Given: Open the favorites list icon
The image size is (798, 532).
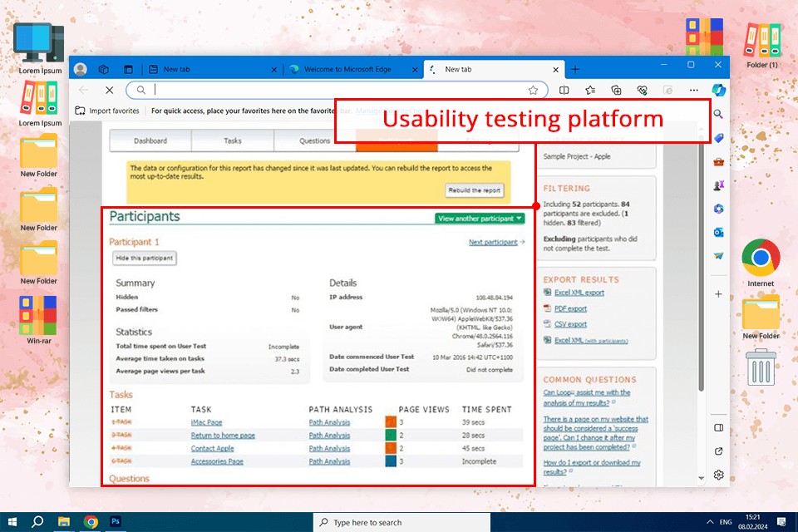Looking at the screenshot, I should point(590,90).
